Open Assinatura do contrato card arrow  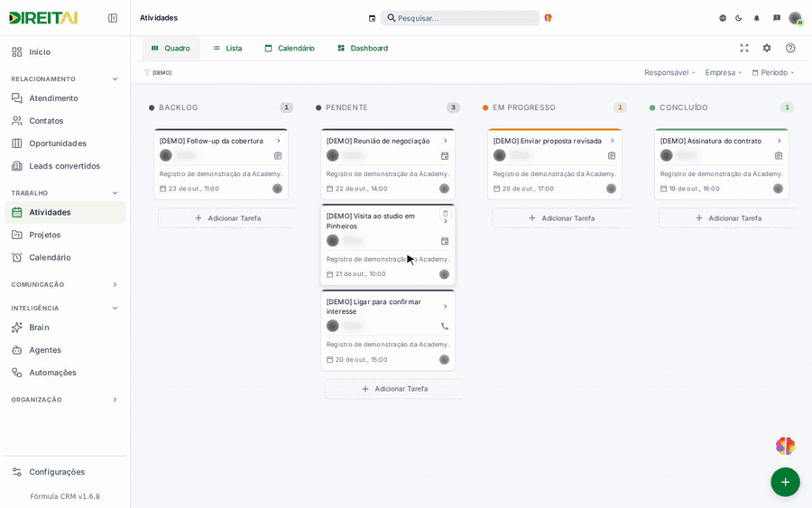[779, 141]
